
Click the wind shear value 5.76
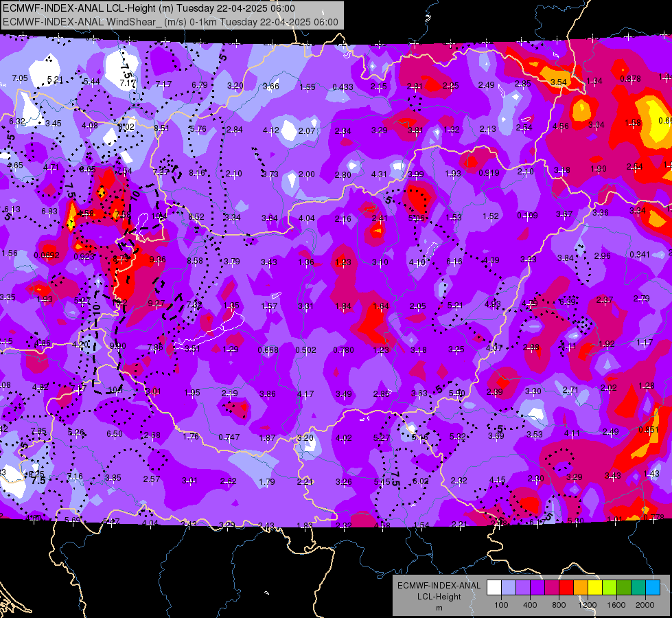(198, 129)
